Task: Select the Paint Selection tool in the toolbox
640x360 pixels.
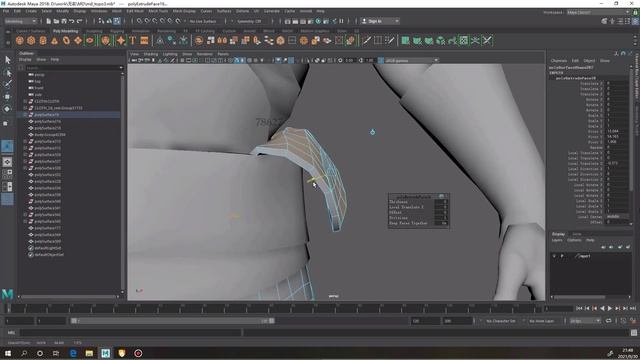Action: 7,84
